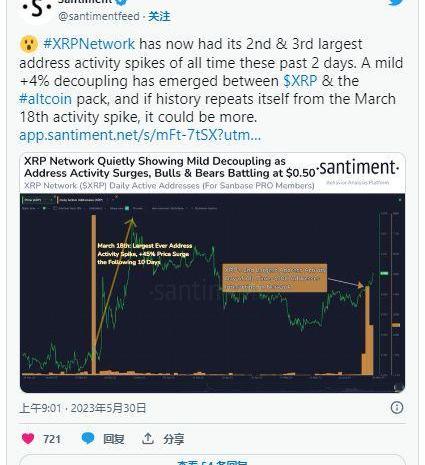
Task: Follow the account via 关注
Action: (159, 16)
